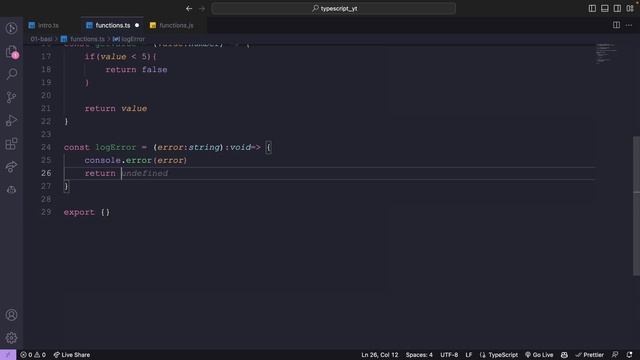The width and height of the screenshot is (640, 360).
Task: Change the UTF-8 file encoding
Action: [449, 355]
